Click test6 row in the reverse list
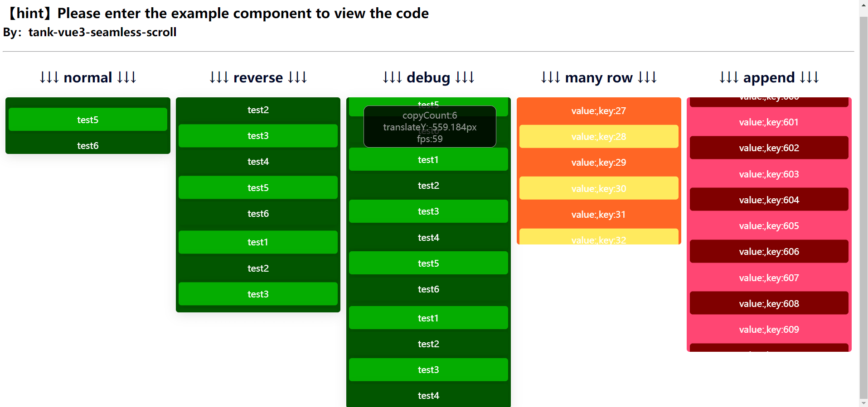The width and height of the screenshot is (868, 407). coord(258,213)
